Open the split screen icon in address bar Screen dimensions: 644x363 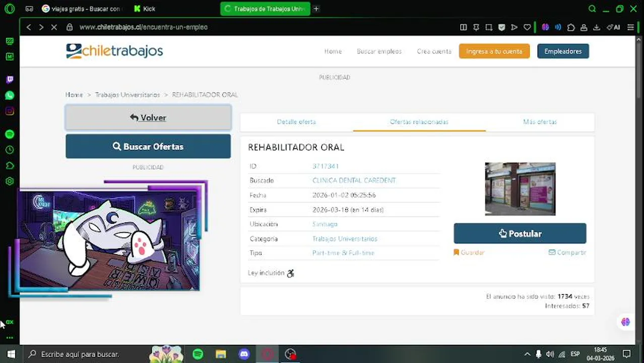click(x=464, y=27)
